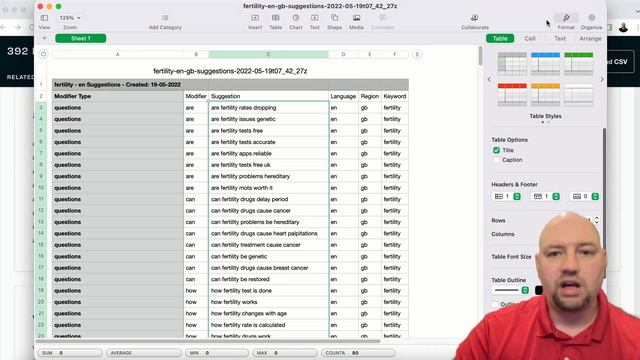
Task: Click the COUNTA function in bottom bar
Action: [358, 353]
